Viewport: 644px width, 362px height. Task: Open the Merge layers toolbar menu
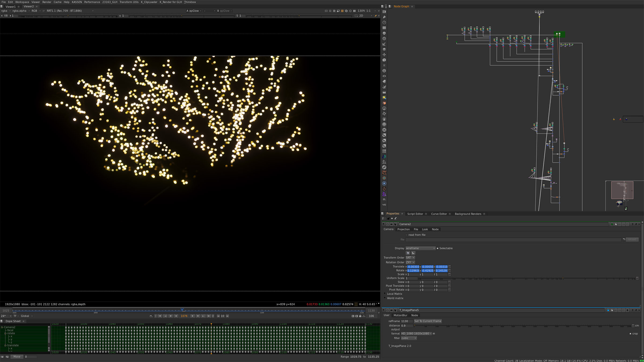click(x=384, y=49)
